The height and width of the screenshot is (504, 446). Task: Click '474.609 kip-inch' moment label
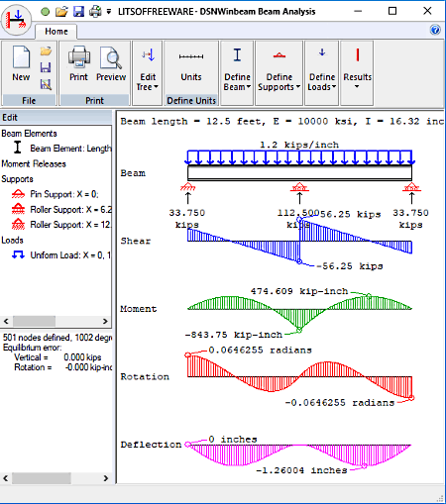point(299,291)
